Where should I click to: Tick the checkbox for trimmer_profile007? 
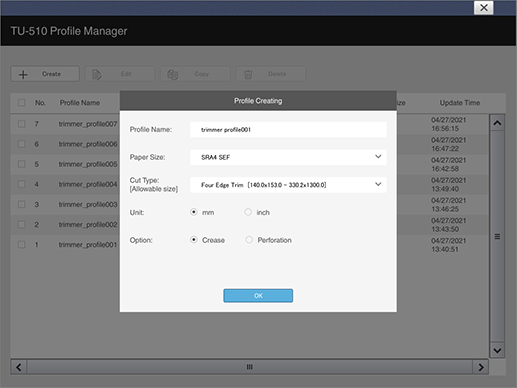coord(22,124)
